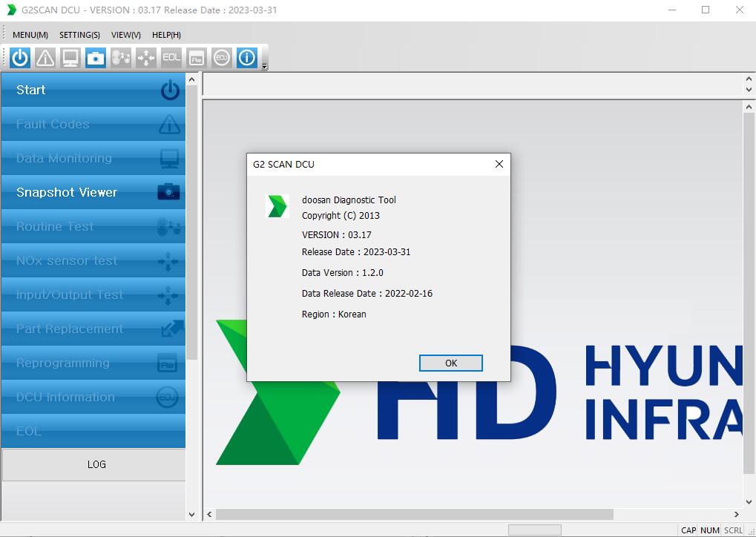This screenshot has height=537, width=756.
Task: Click the NUM status bar indicator
Action: [x=710, y=530]
